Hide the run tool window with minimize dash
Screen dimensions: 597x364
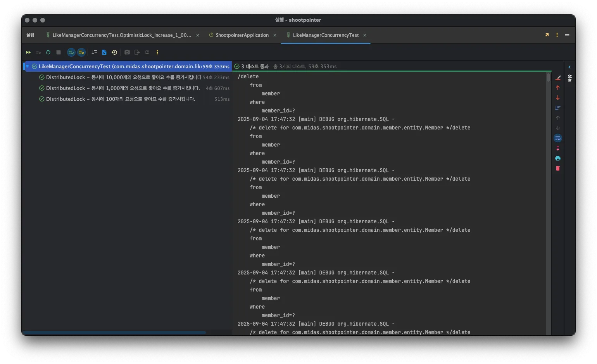(x=567, y=35)
